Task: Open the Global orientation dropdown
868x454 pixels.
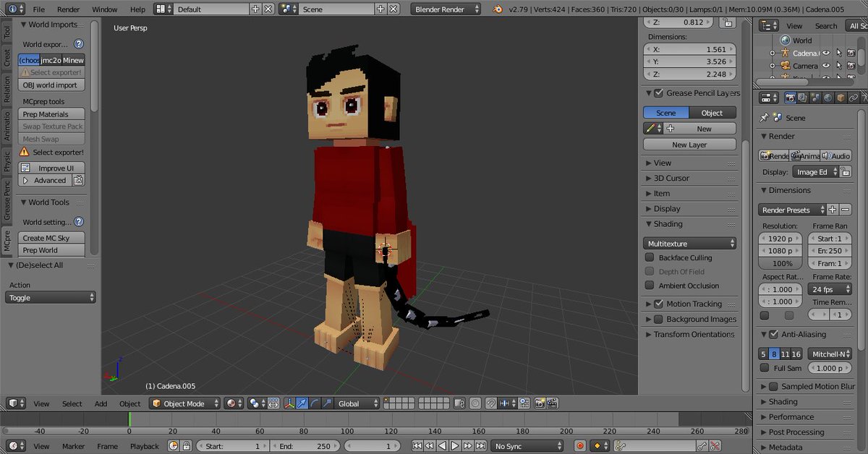Action: (x=357, y=403)
